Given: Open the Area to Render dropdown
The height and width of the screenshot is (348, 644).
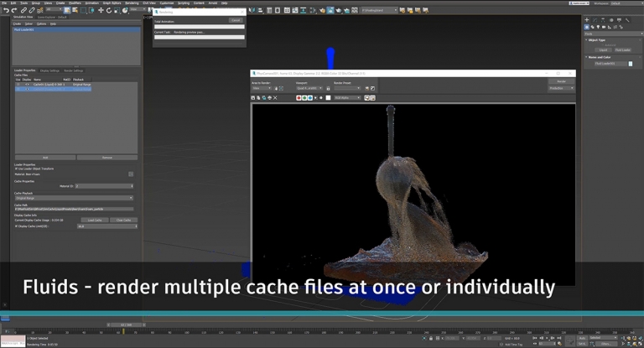Looking at the screenshot, I should click(262, 88).
